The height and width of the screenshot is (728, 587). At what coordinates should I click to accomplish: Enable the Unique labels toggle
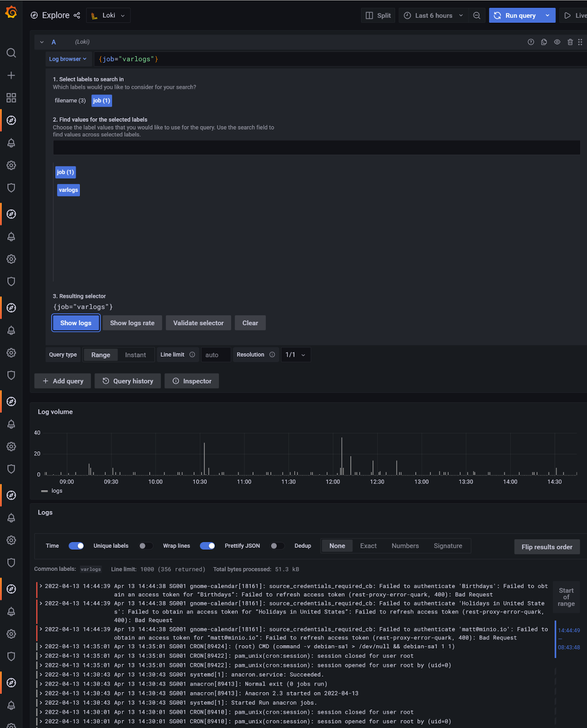coord(145,546)
